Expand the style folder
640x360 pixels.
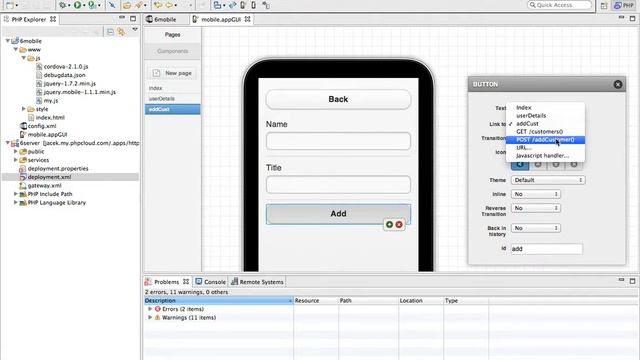coord(24,109)
